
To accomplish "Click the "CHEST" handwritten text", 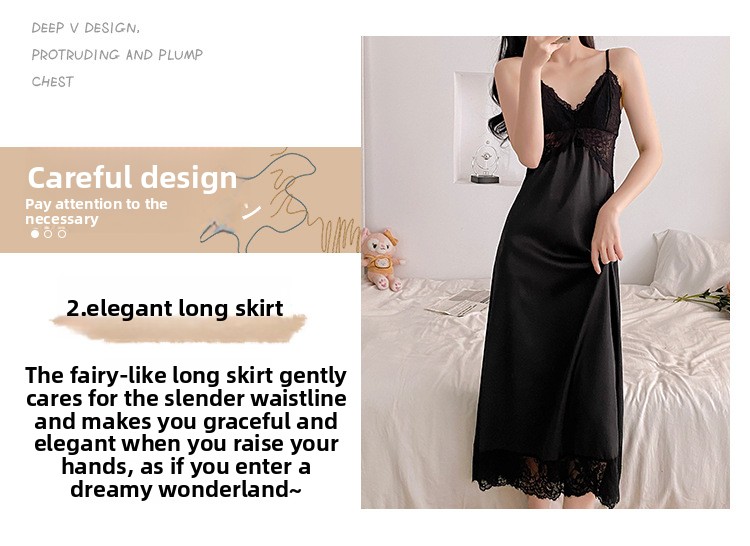I will pos(53,81).
